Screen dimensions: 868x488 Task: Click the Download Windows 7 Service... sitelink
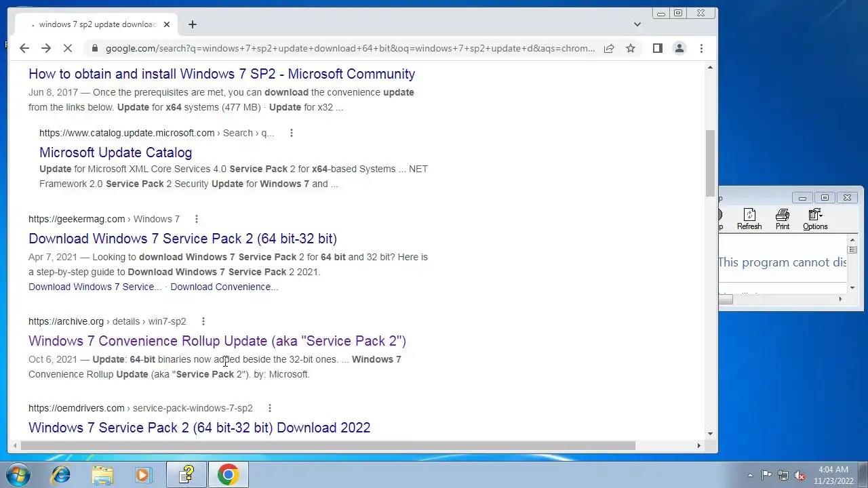pyautogui.click(x=95, y=287)
